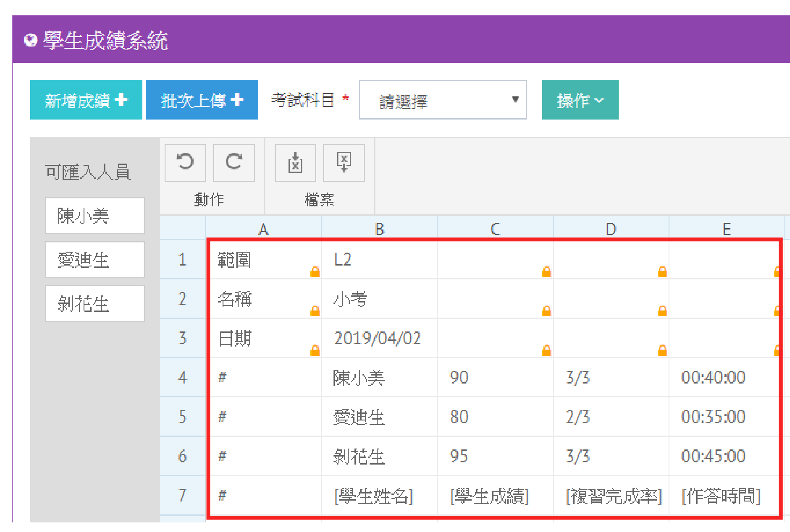Screen dimensions: 790x532
Task: Click the [學生成績] placeholder cell
Action: [x=489, y=496]
